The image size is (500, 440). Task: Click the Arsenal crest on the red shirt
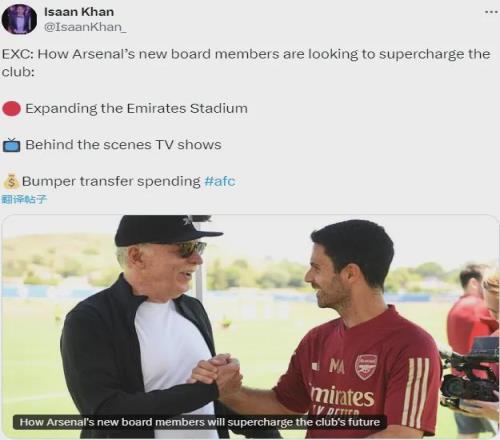(366, 367)
